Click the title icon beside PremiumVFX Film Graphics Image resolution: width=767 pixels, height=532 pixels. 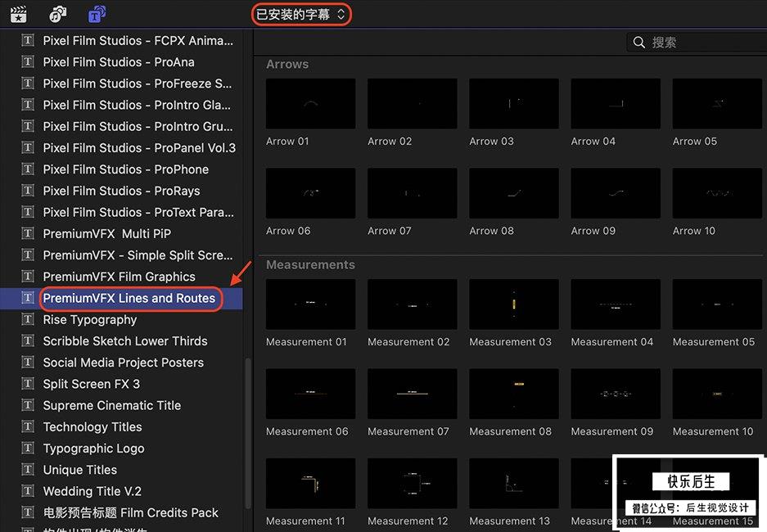[x=28, y=277]
